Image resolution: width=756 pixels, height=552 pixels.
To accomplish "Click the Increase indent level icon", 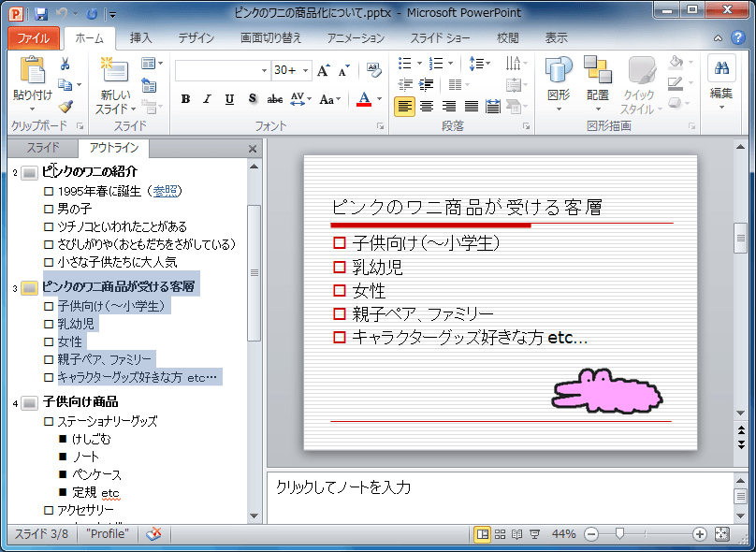I will 426,85.
